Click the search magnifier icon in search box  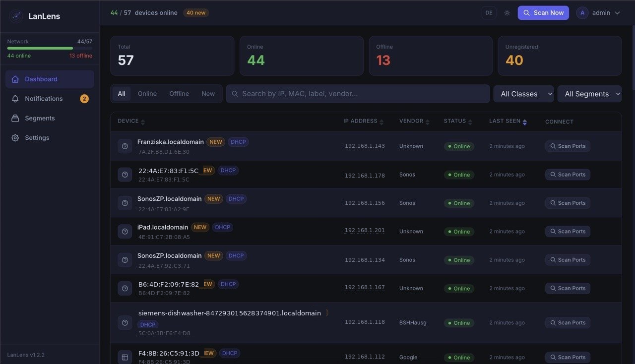click(235, 94)
